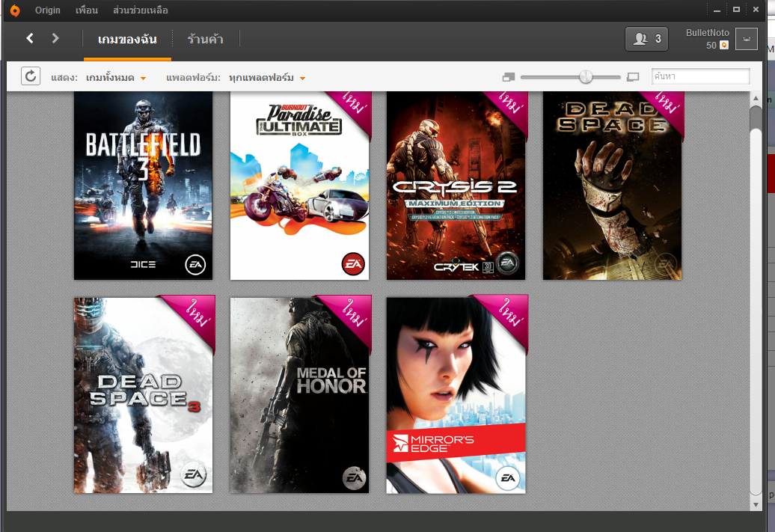
Task: Select the Dead Space 3 tile
Action: (x=144, y=395)
